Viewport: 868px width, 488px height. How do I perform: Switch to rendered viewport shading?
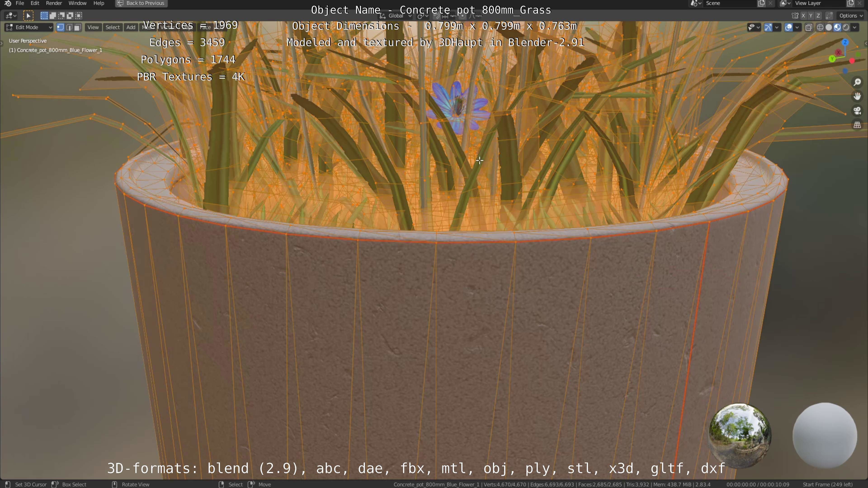(x=846, y=27)
